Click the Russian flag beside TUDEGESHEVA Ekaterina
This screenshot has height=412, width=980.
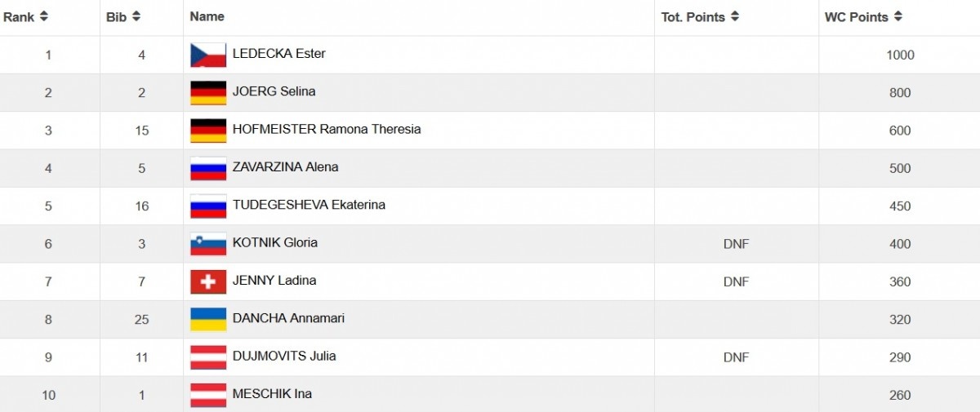[x=208, y=206]
